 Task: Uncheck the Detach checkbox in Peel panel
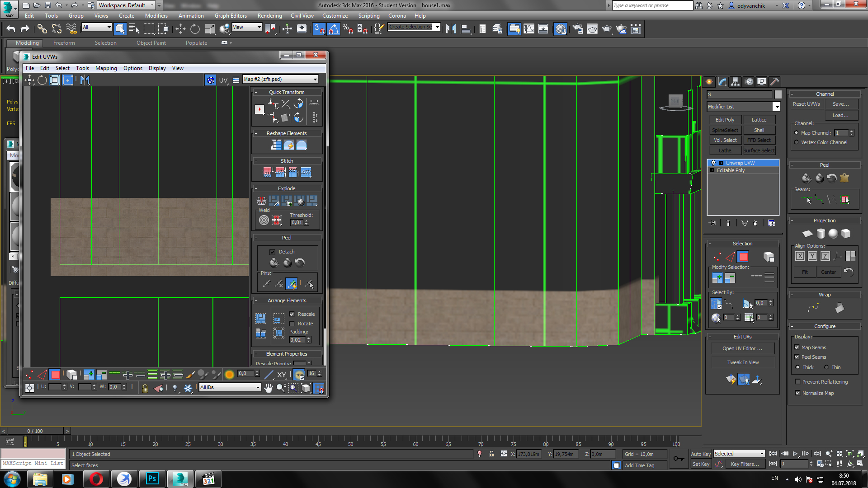click(272, 252)
